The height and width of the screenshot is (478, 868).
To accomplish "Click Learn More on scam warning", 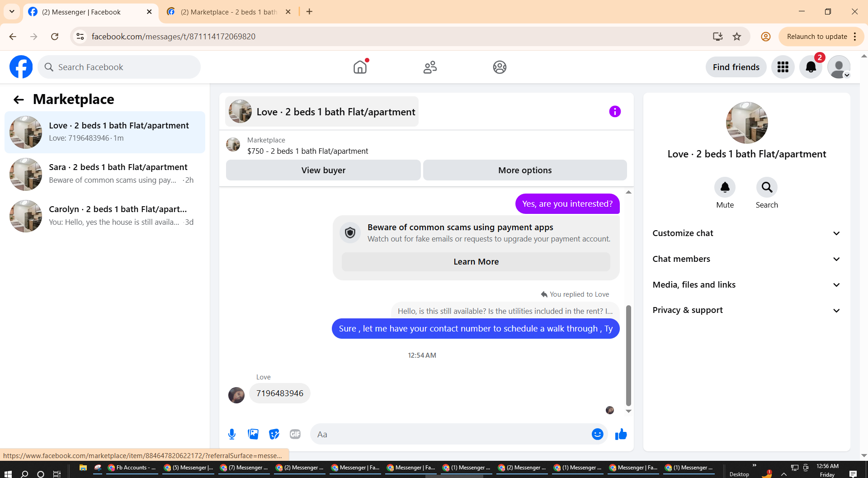I will pyautogui.click(x=476, y=262).
